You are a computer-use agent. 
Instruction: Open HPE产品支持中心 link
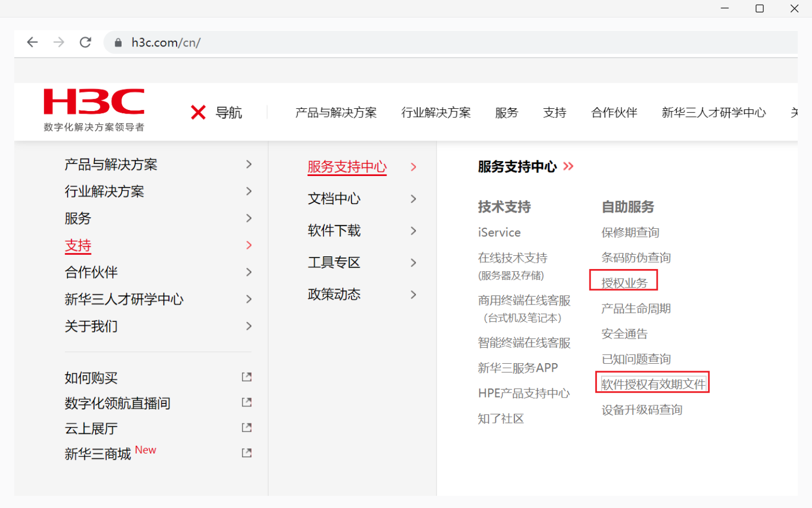(x=524, y=393)
